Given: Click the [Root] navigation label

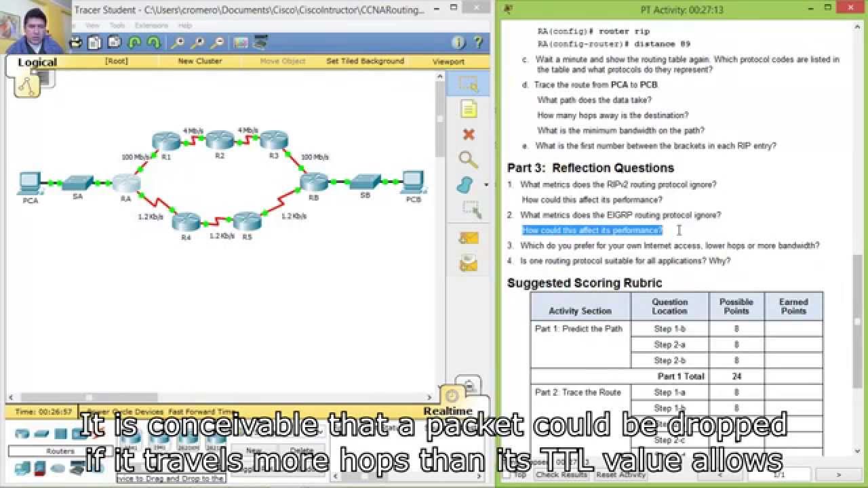Looking at the screenshot, I should [116, 61].
